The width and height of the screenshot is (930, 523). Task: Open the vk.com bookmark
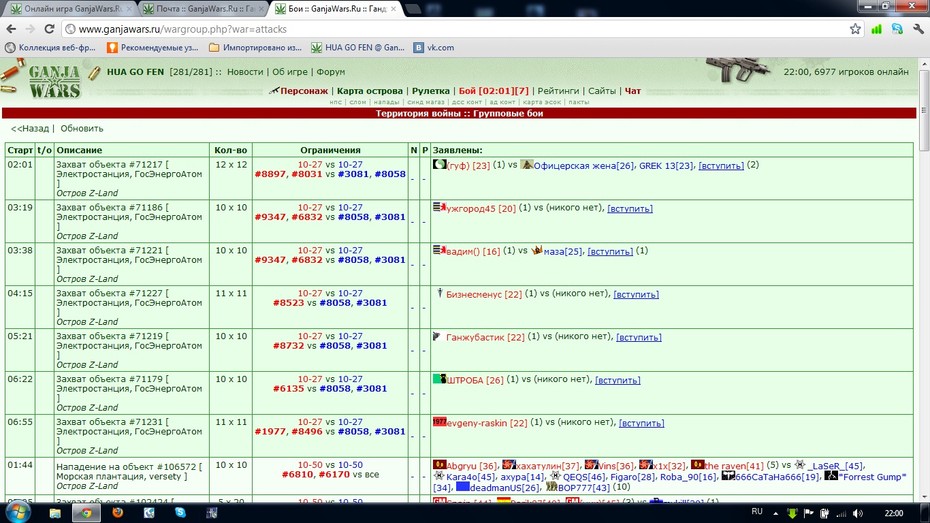(434, 47)
